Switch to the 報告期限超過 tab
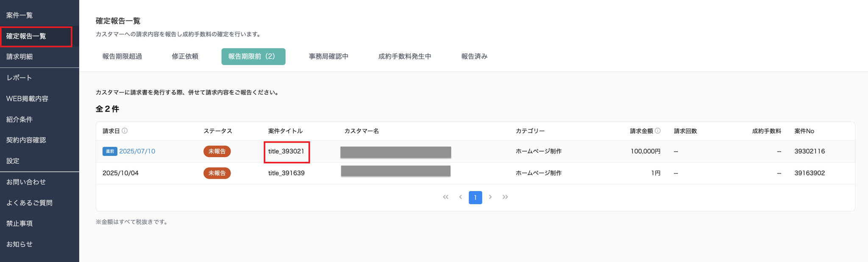Image resolution: width=868 pixels, height=262 pixels. [x=122, y=56]
